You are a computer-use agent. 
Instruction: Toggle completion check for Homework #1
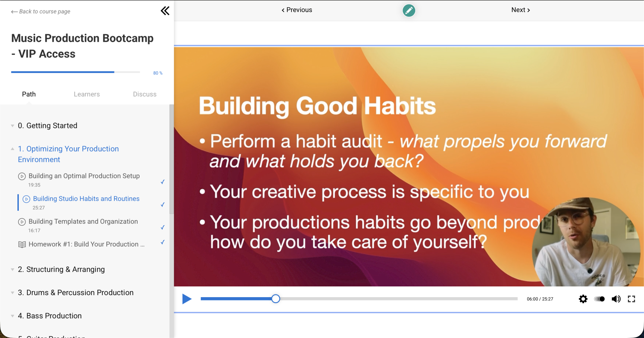pyautogui.click(x=162, y=242)
